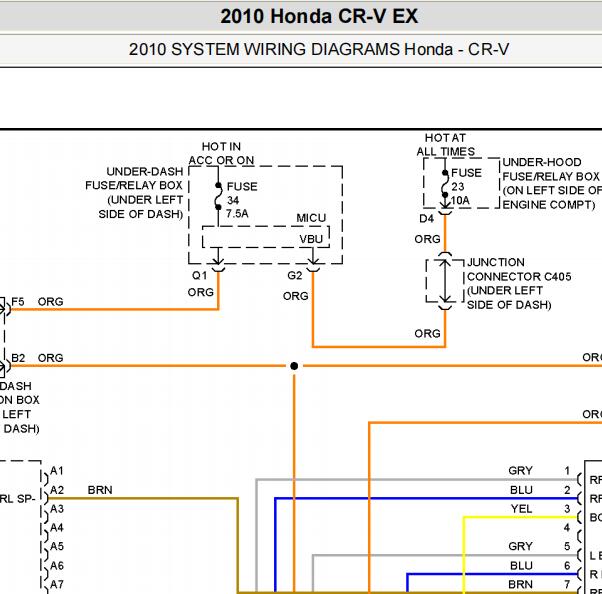Click pin label "A3"
602x594 pixels.
(x=57, y=509)
